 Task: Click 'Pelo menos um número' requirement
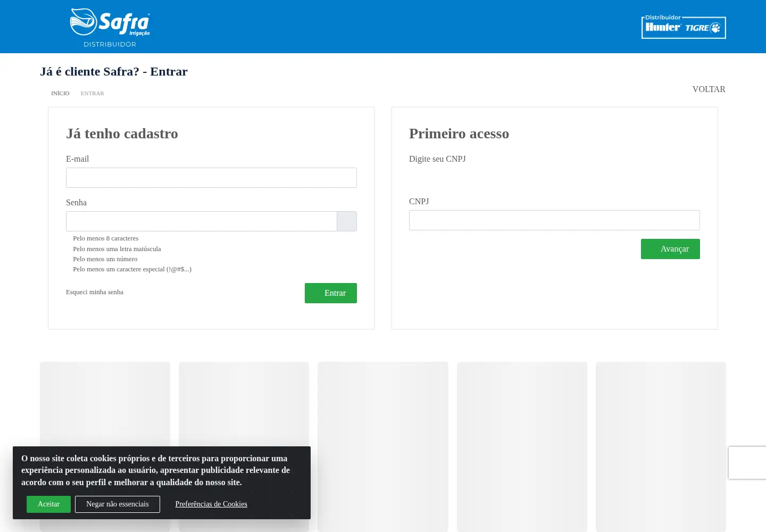click(x=105, y=259)
